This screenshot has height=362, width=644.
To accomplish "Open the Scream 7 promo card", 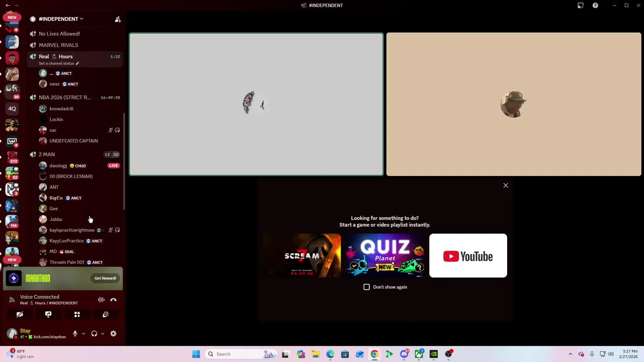I will [x=302, y=255].
